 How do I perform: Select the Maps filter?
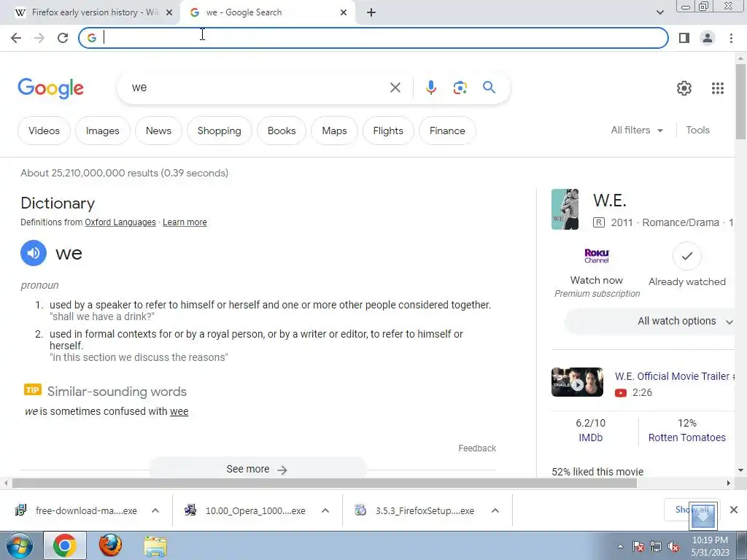pyautogui.click(x=334, y=131)
